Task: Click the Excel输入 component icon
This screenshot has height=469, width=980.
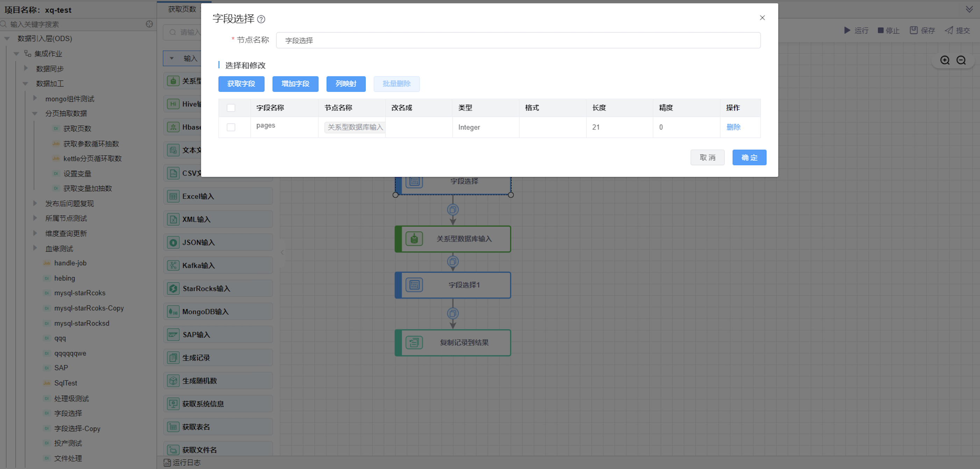Action: 173,196
